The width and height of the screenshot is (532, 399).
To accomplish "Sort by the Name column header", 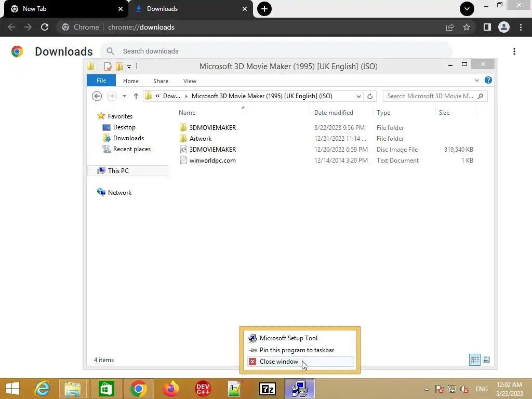I will tap(187, 113).
